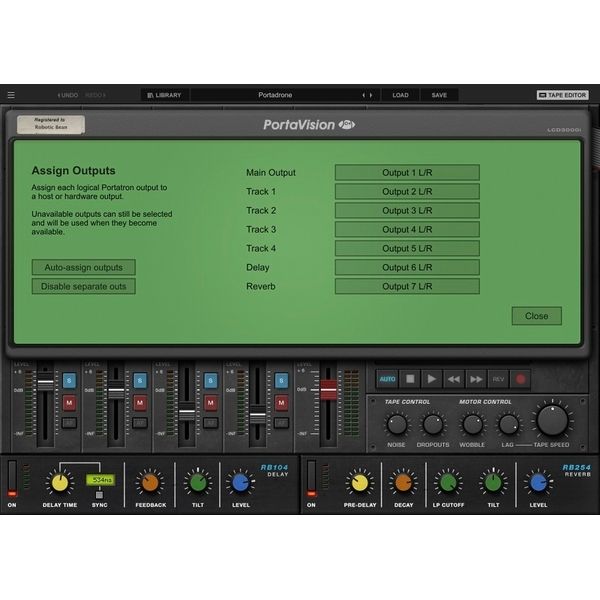Mute track 2 with its M button
Screen dimensions: 600x600
pyautogui.click(x=140, y=403)
